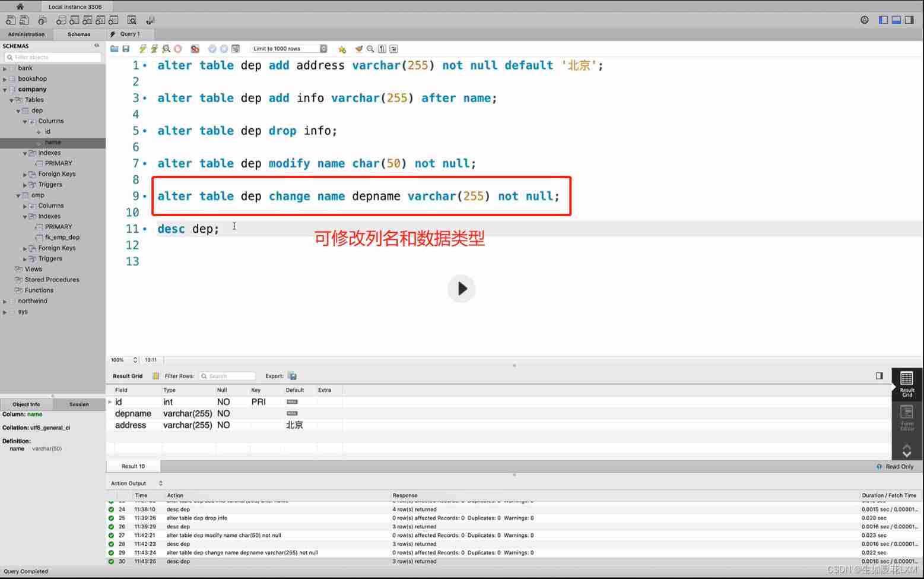
Task: Select the Query 1 tab
Action: click(x=131, y=34)
